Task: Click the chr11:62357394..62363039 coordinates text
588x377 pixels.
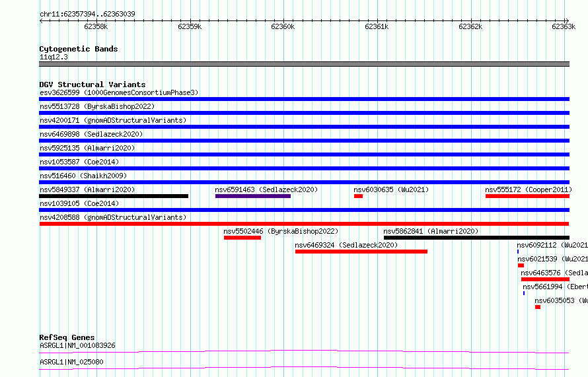Action: pos(87,15)
